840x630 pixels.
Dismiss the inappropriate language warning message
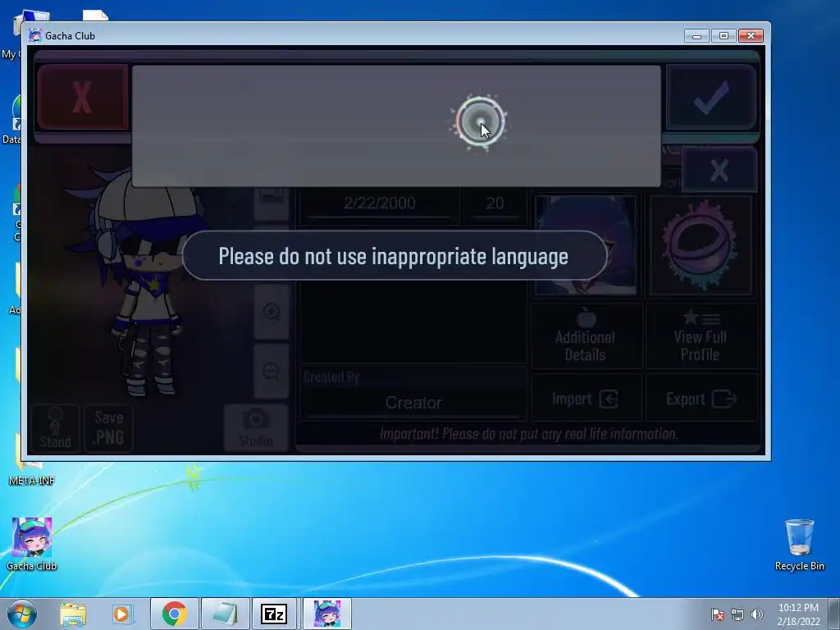point(395,256)
